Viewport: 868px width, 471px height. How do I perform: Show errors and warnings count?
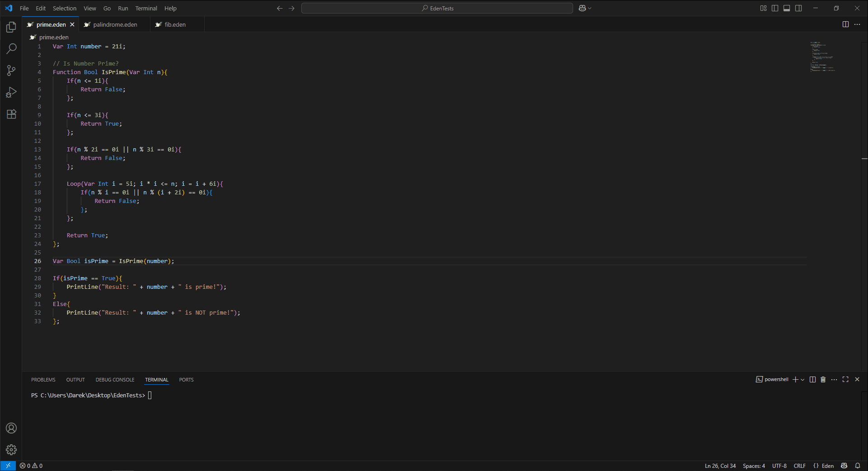pyautogui.click(x=31, y=466)
